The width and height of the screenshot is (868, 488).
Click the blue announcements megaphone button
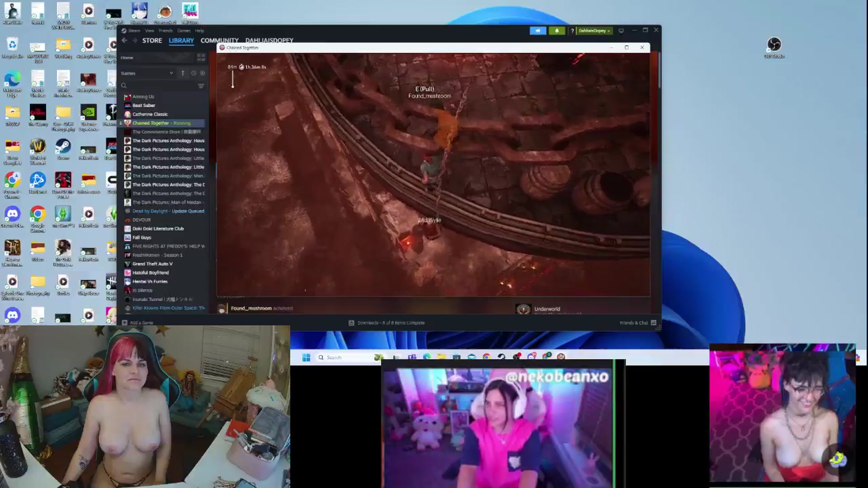(538, 31)
